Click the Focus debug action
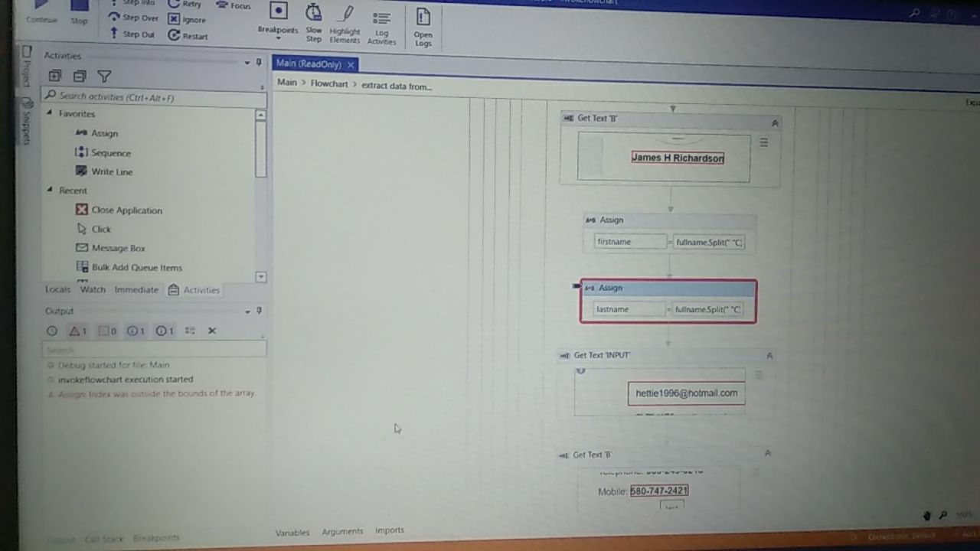980x551 pixels. click(234, 5)
